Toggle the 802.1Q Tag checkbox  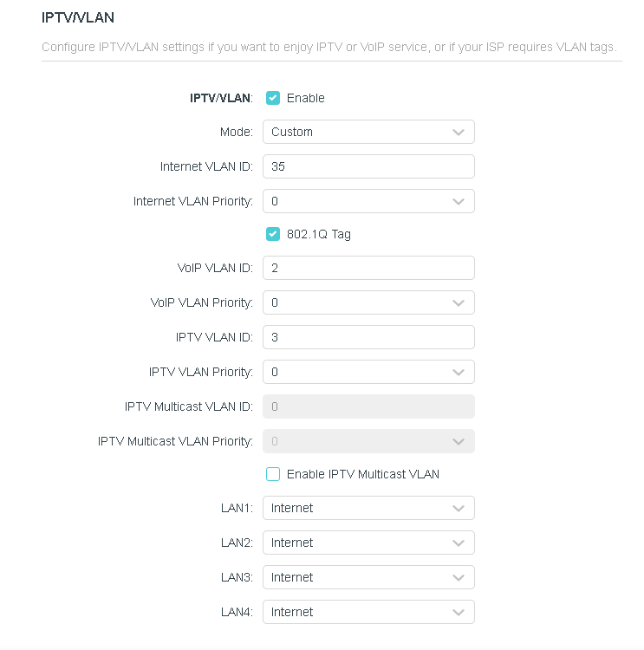[273, 234]
